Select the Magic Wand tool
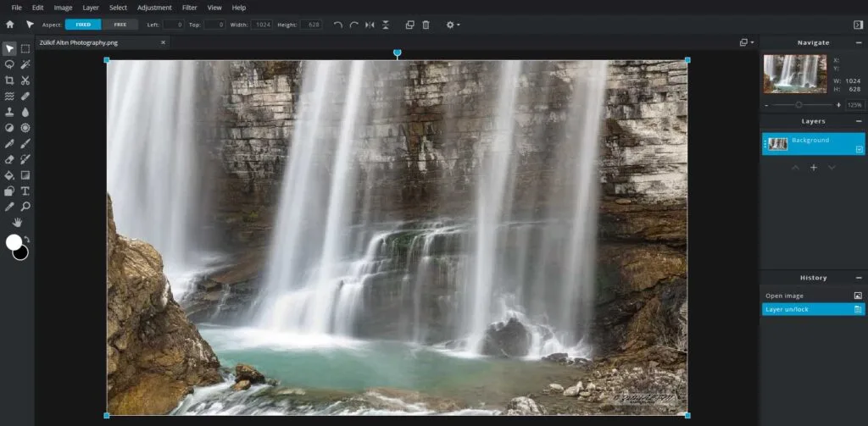This screenshot has width=868, height=426. [25, 64]
